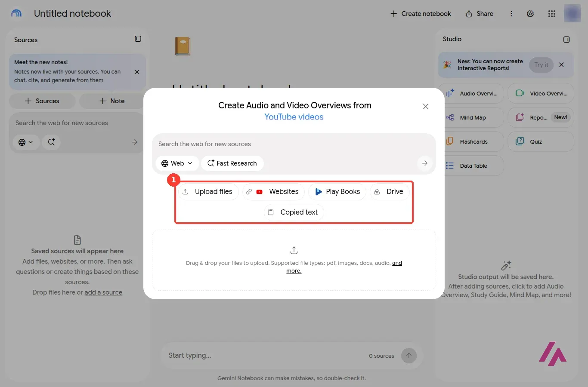This screenshot has height=387, width=588.
Task: Add Sources in the left panel
Action: (x=42, y=101)
